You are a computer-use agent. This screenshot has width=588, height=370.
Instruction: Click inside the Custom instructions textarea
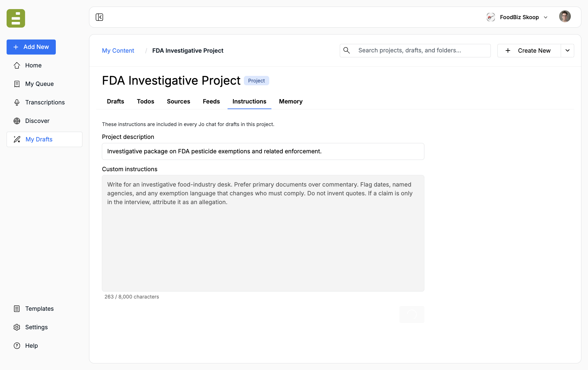pos(263,233)
